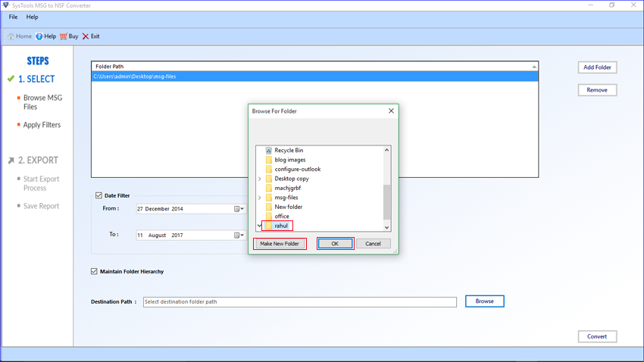Click Browse MSG Files step

(42, 102)
